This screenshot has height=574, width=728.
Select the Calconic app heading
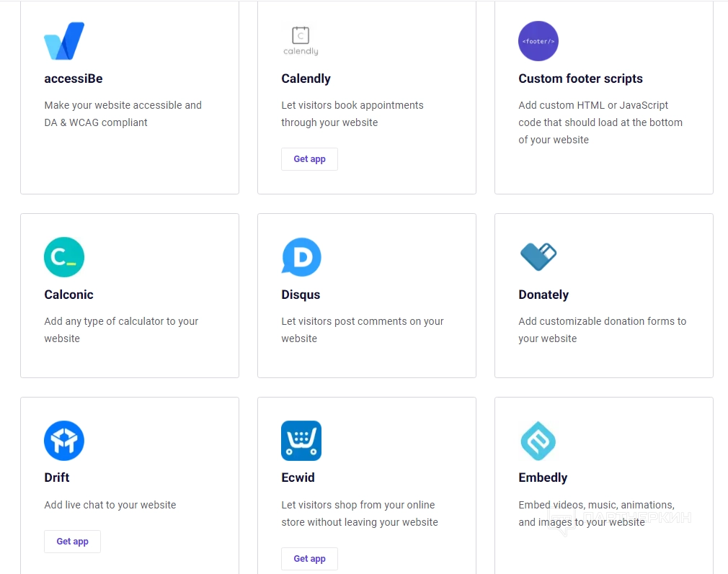[68, 295]
